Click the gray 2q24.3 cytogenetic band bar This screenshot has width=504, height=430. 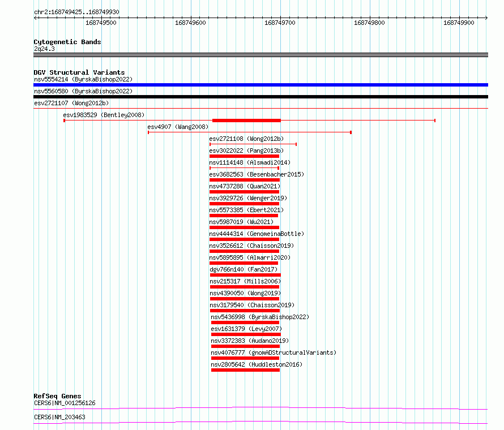[x=260, y=55]
